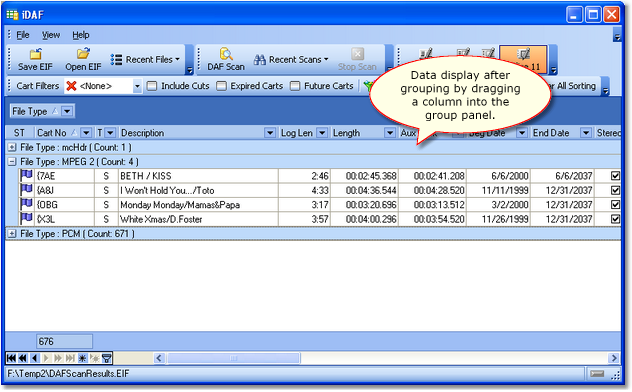Click the 11/11/1999 begin date cell
The image size is (632, 392).
pos(498,190)
